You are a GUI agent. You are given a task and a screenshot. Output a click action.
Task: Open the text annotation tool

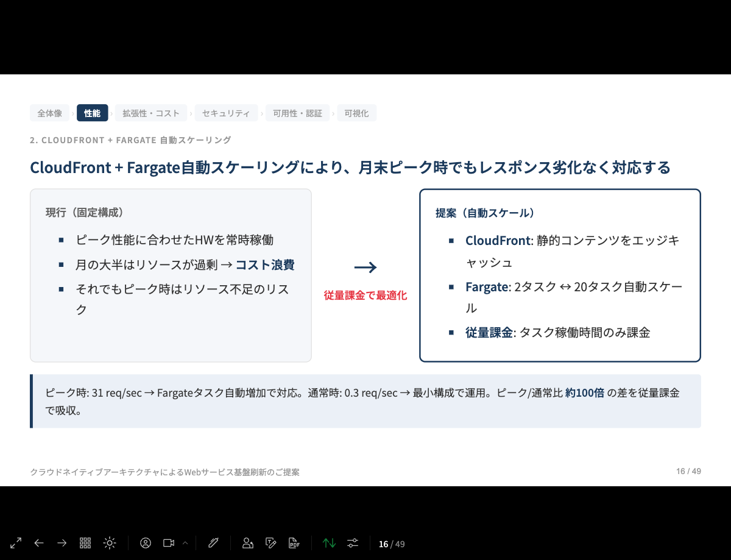pos(270,543)
